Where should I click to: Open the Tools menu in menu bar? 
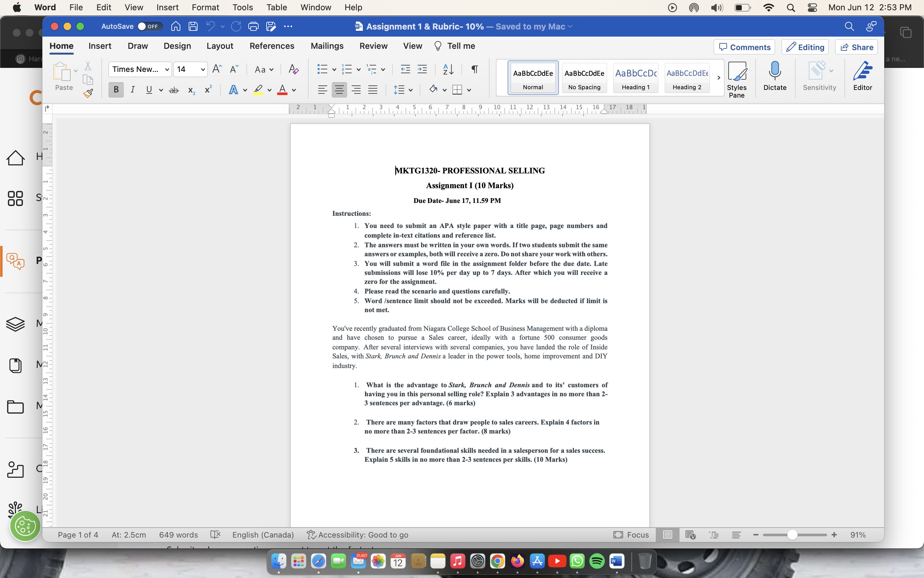pos(243,7)
